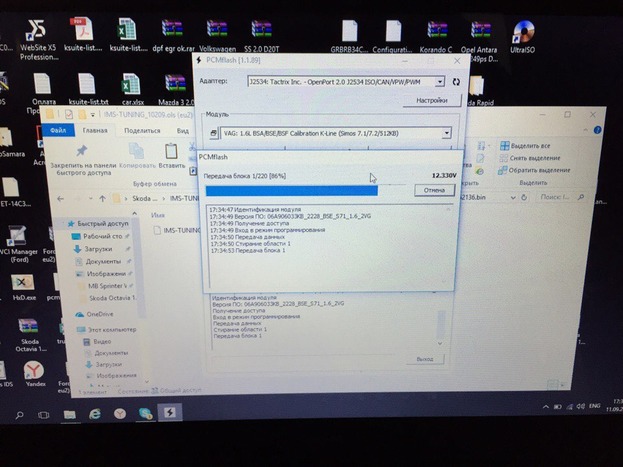Open the Файл tab in Explorer
This screenshot has width=623, height=467.
point(58,129)
